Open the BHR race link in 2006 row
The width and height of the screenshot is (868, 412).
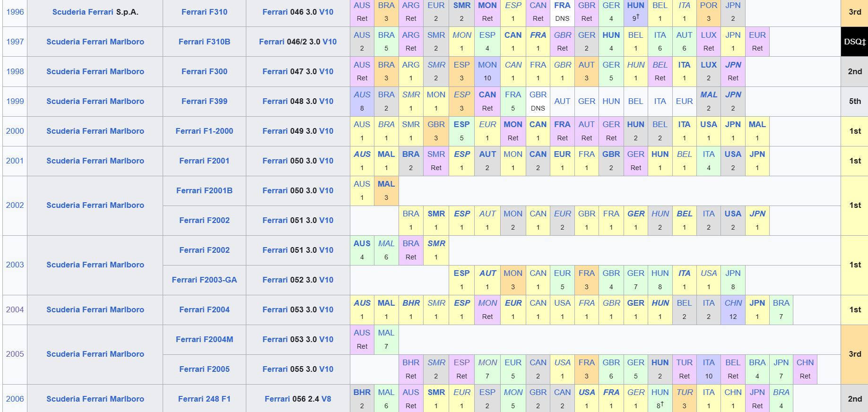362,392
